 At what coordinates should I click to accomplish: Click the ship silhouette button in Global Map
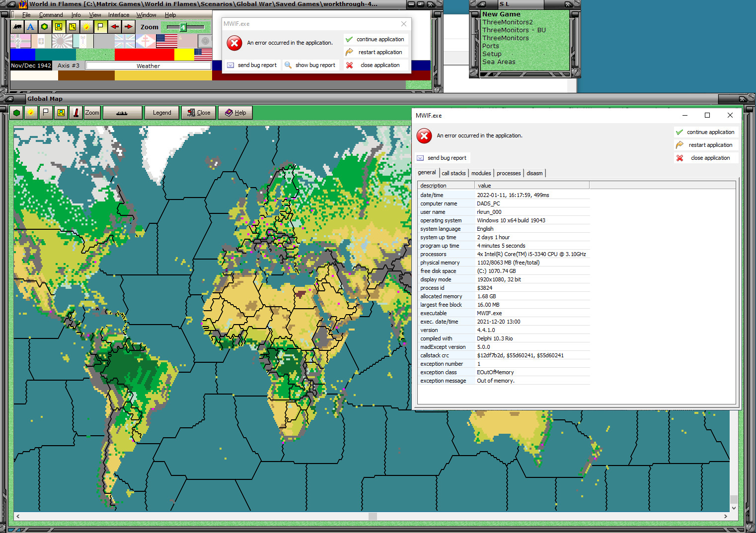point(122,113)
